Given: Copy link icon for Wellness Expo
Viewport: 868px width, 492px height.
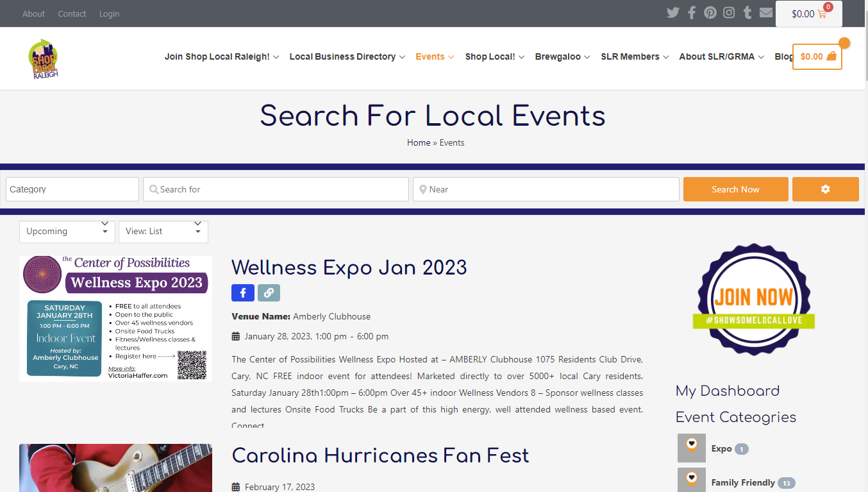Looking at the screenshot, I should click(269, 293).
